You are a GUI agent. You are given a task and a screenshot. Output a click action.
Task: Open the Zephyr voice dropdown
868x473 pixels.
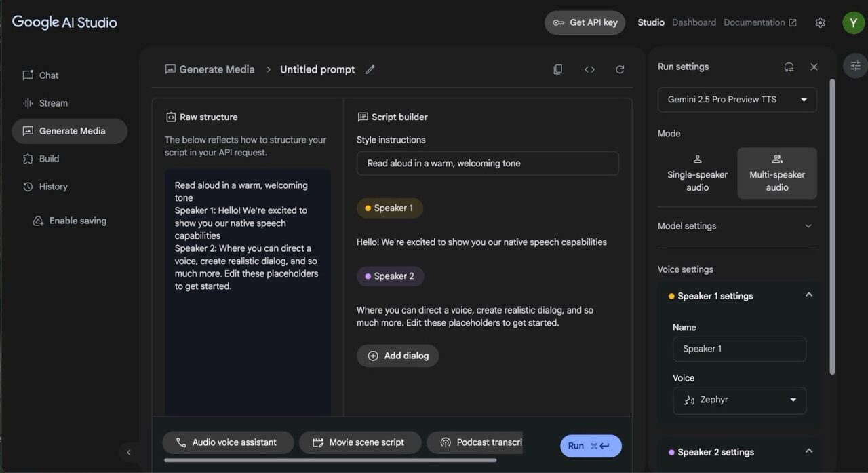click(x=739, y=400)
